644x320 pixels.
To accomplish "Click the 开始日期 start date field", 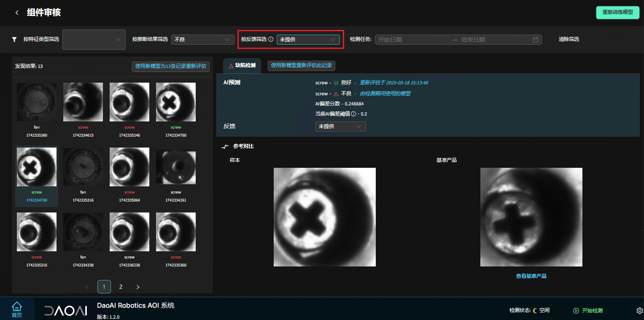I will tap(412, 40).
